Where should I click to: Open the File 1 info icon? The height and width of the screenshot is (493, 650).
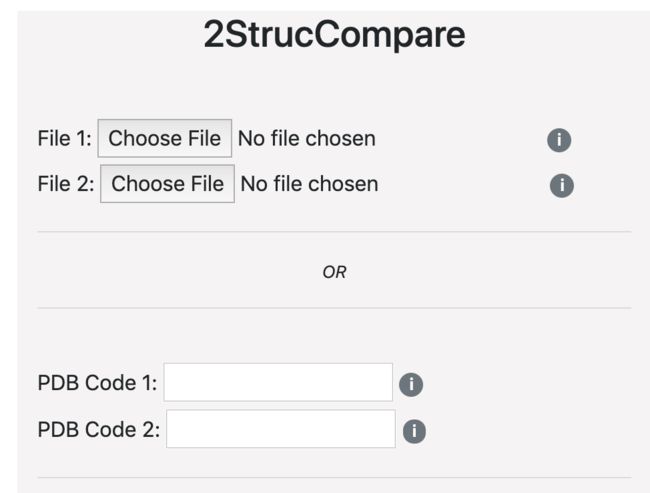(x=559, y=140)
